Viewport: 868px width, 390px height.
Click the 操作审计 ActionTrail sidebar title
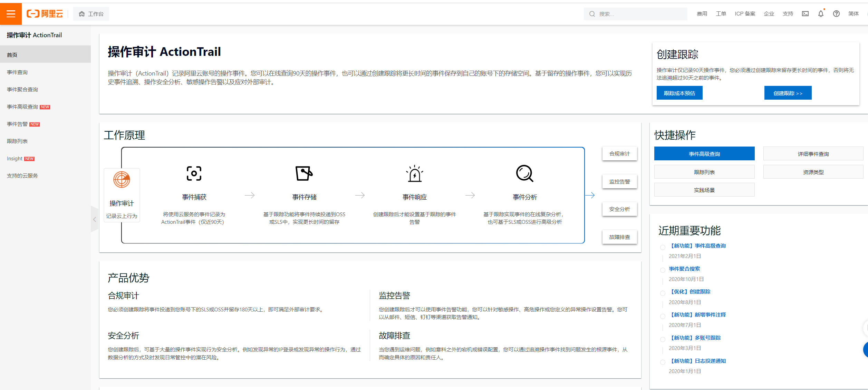pos(34,35)
